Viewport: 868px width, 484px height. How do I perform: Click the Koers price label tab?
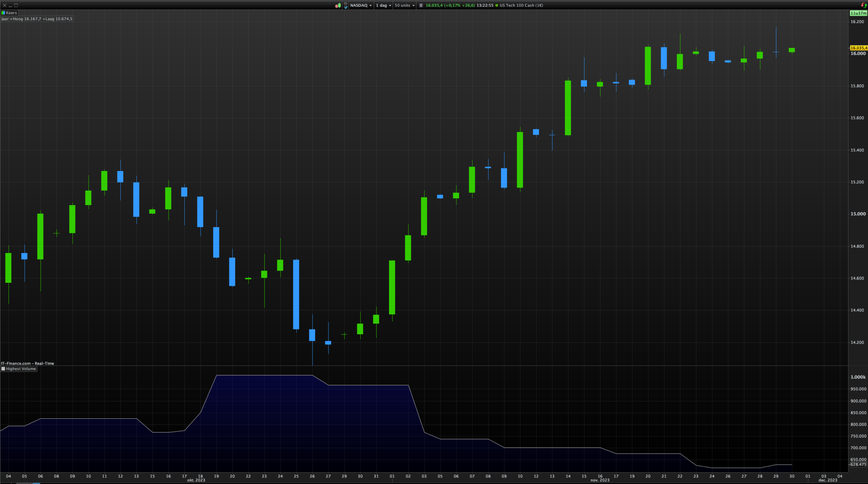pos(11,13)
